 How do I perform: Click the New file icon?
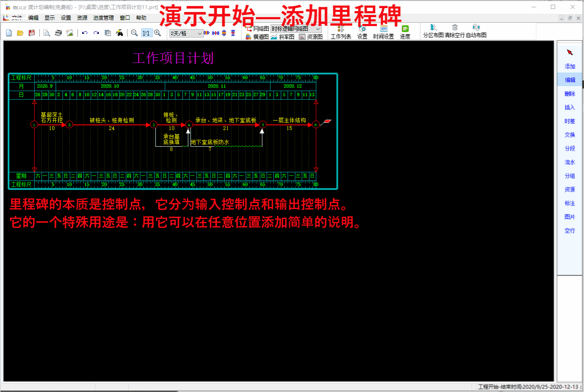9,33
